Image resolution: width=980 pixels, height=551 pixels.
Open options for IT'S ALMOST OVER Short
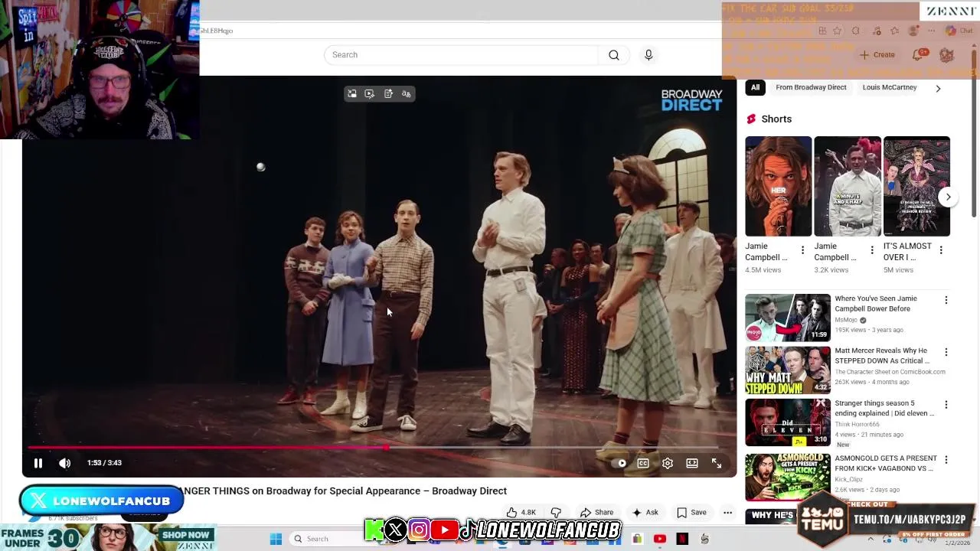tap(941, 250)
